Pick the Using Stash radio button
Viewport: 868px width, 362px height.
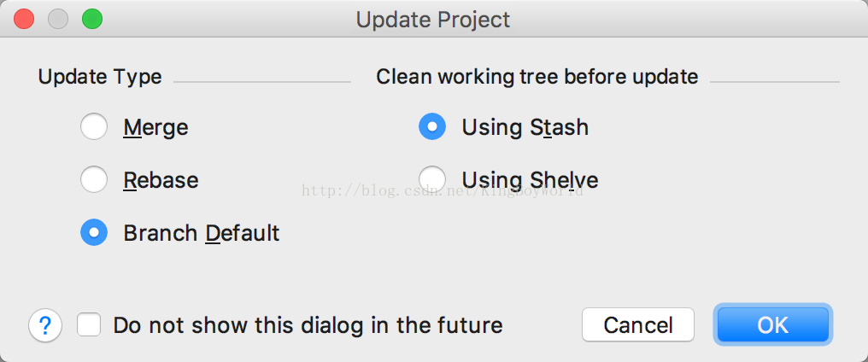click(x=432, y=127)
